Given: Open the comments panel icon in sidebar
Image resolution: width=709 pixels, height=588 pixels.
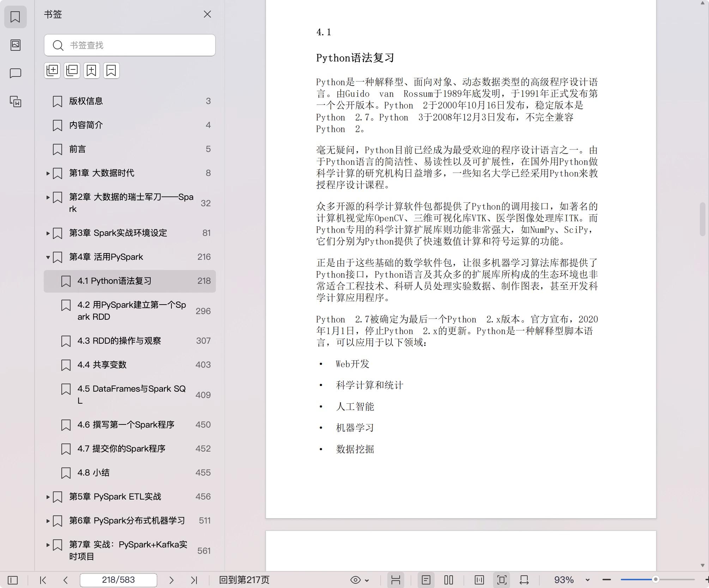Looking at the screenshot, I should [15, 73].
